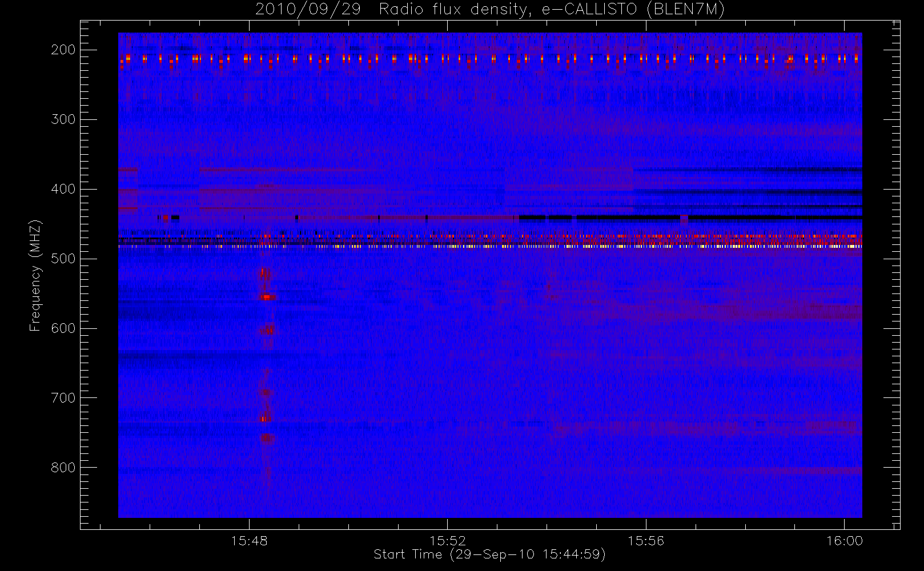Select the 200 frequency tick label
This screenshot has height=571, width=924.
pyautogui.click(x=63, y=50)
